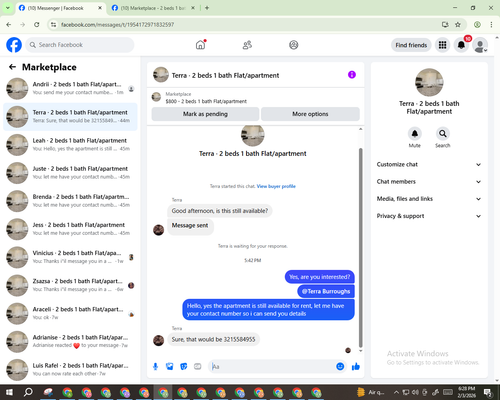
Task: Expand the Privacy & support section
Action: [x=429, y=216]
